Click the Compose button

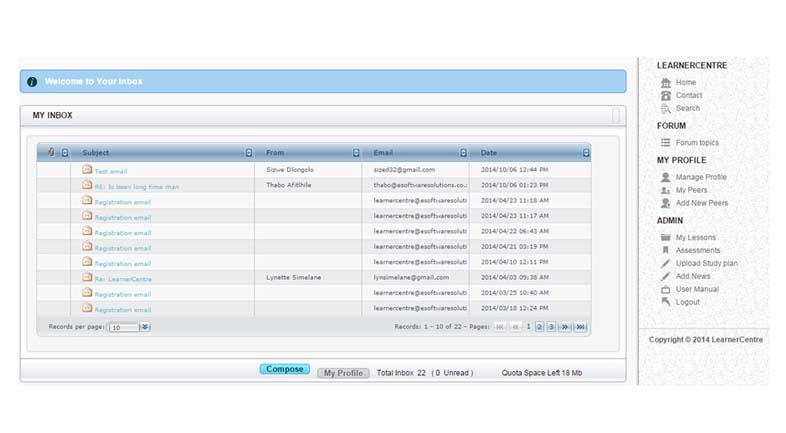(x=284, y=369)
